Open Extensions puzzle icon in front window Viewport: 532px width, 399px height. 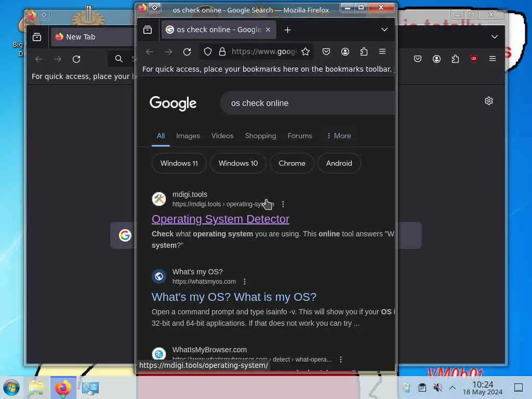[364, 51]
